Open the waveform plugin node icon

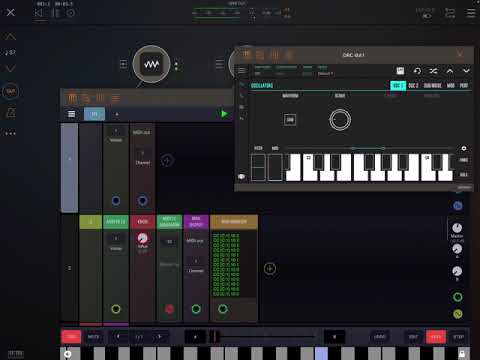pyautogui.click(x=151, y=64)
